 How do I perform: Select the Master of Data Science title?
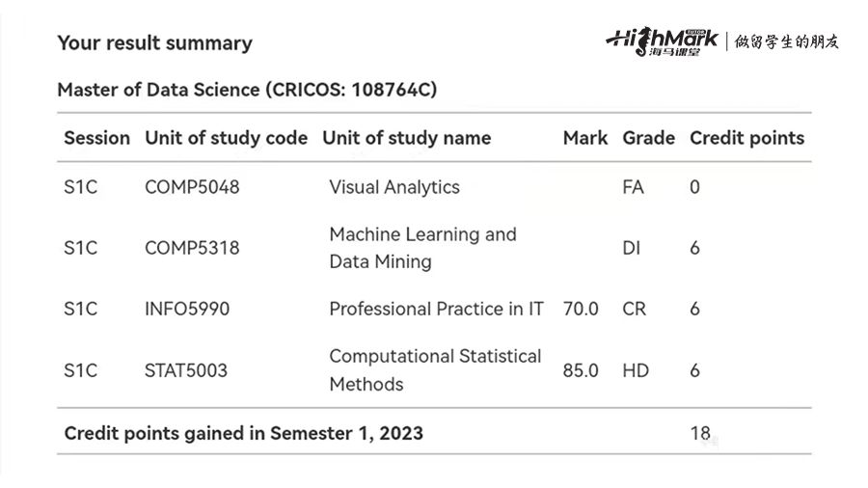click(247, 90)
